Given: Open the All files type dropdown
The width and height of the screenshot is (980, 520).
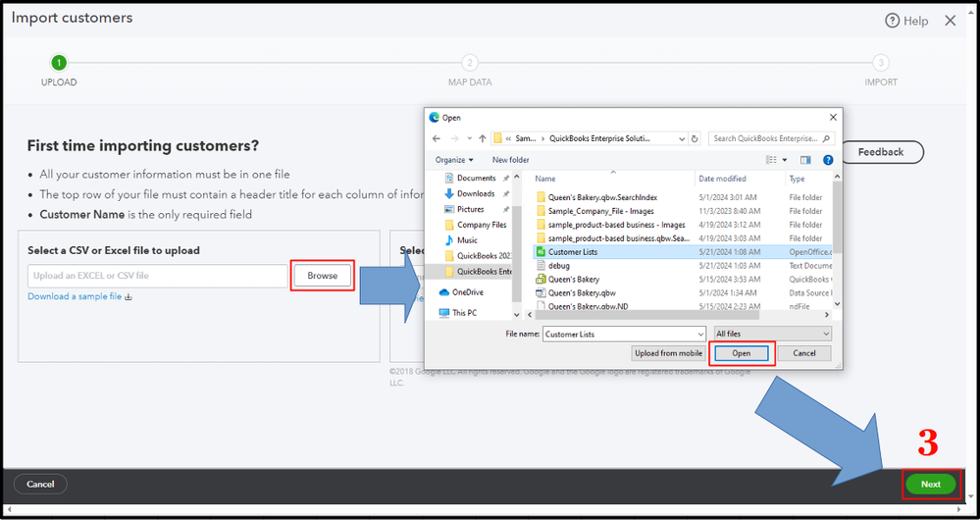Looking at the screenshot, I should tap(772, 335).
